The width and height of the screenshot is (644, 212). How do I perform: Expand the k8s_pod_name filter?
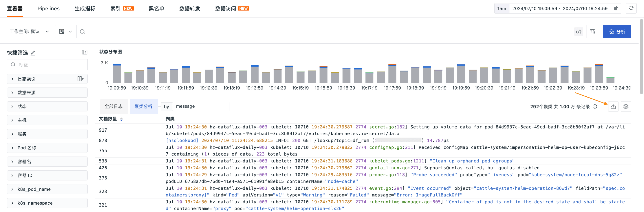pyautogui.click(x=47, y=189)
